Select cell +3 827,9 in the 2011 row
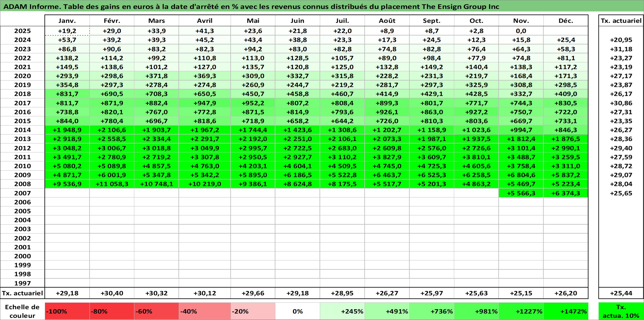This screenshot has width=644, height=320. click(387, 157)
